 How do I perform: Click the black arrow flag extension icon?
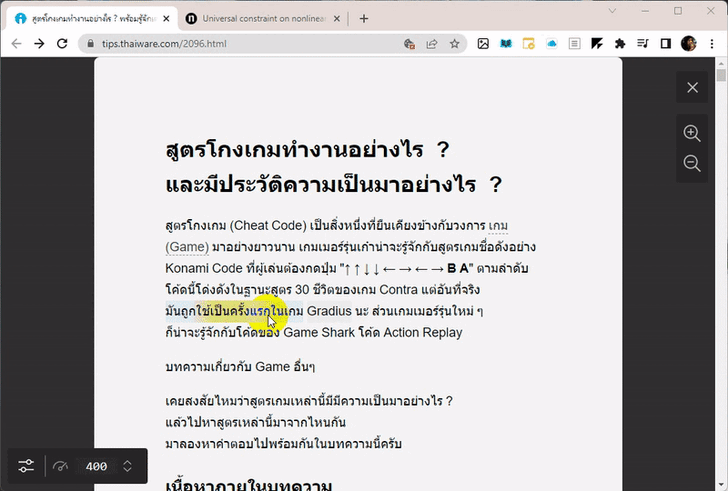coord(597,44)
